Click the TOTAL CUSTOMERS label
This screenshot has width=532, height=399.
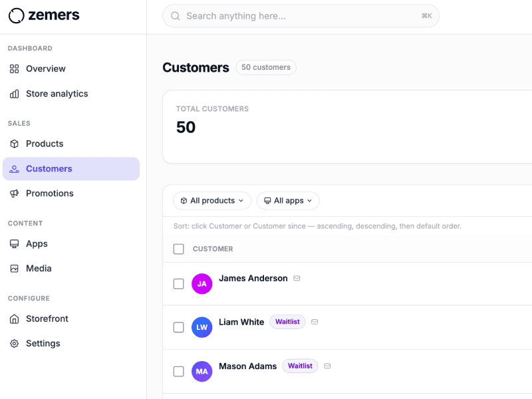[x=212, y=109]
